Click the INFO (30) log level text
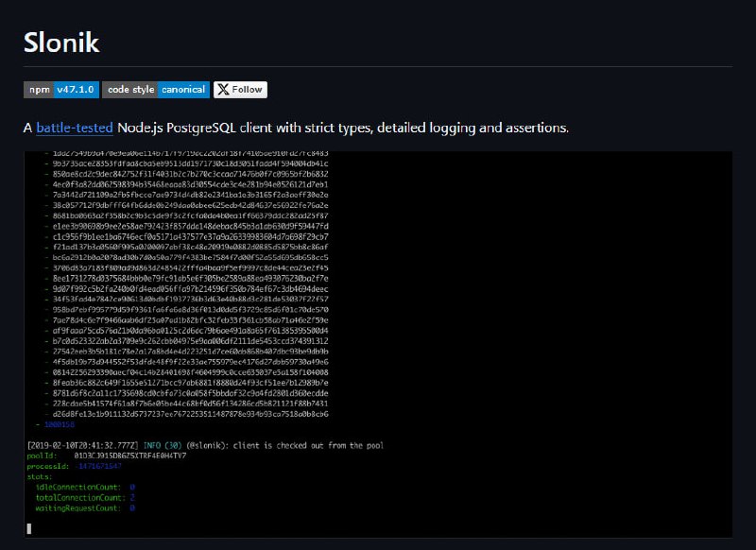 click(x=163, y=445)
